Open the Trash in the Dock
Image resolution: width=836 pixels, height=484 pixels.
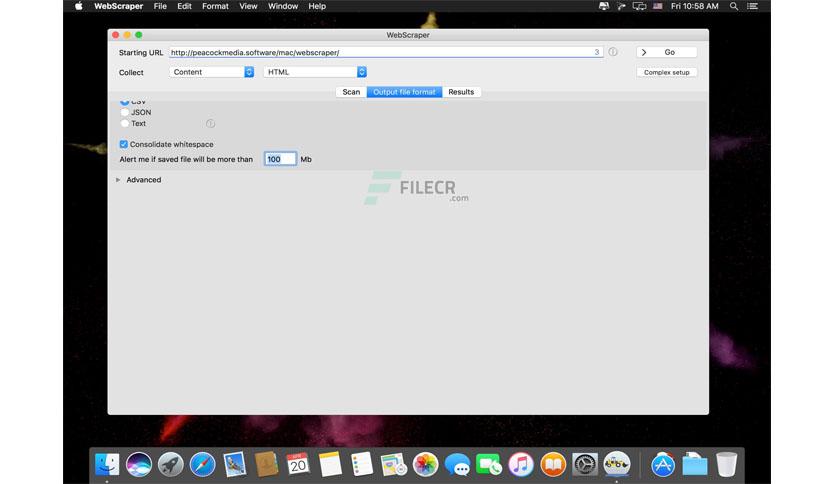(726, 464)
